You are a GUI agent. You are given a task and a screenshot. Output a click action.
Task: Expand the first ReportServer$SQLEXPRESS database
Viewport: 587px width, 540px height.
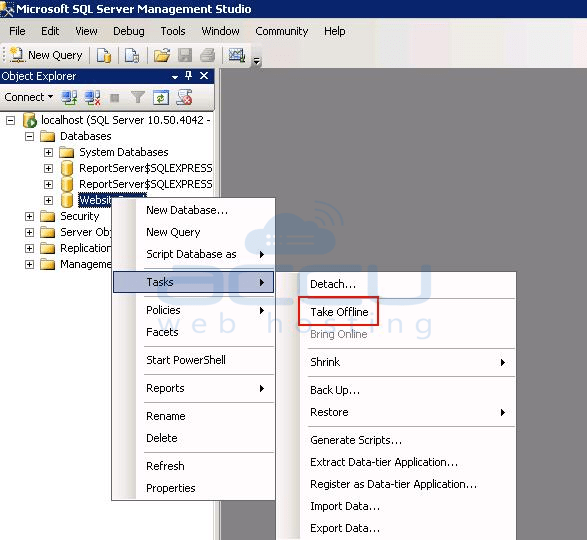coord(48,169)
